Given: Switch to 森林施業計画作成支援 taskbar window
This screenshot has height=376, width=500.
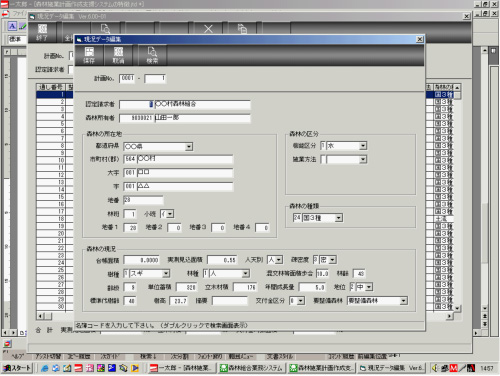Looking at the screenshot, I should coord(322,368).
